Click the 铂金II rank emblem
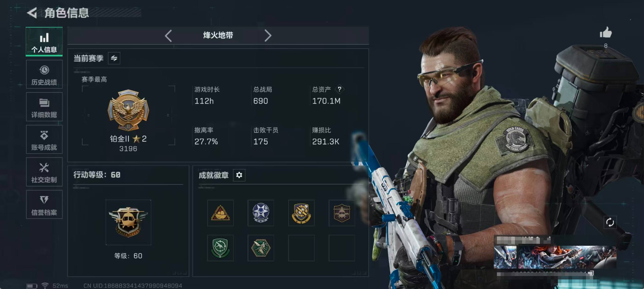 128,110
